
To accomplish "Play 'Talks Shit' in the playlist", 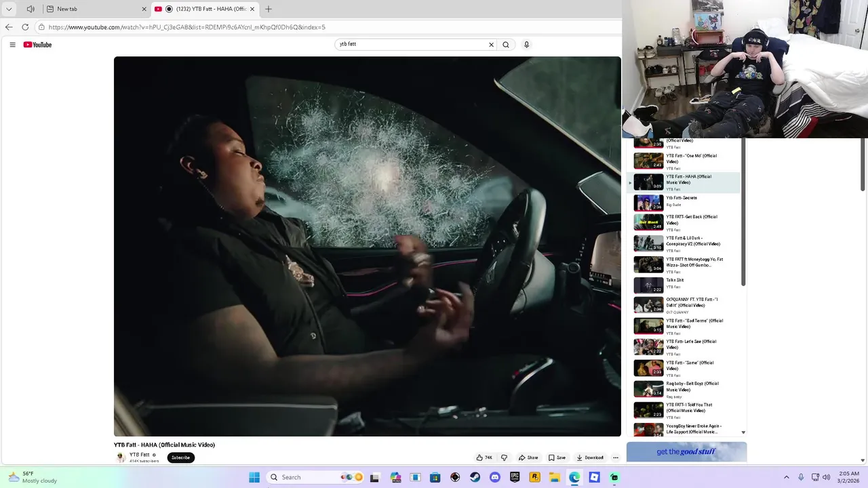I will [685, 285].
